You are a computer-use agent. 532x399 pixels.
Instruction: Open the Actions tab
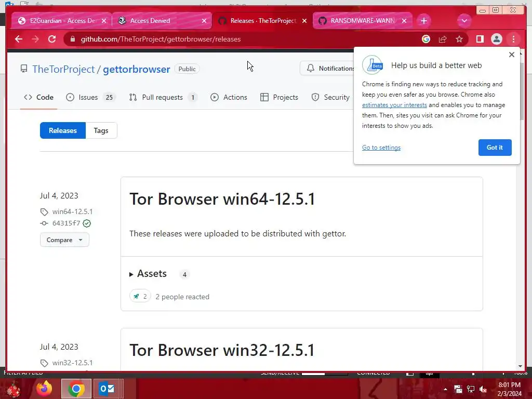(x=229, y=97)
